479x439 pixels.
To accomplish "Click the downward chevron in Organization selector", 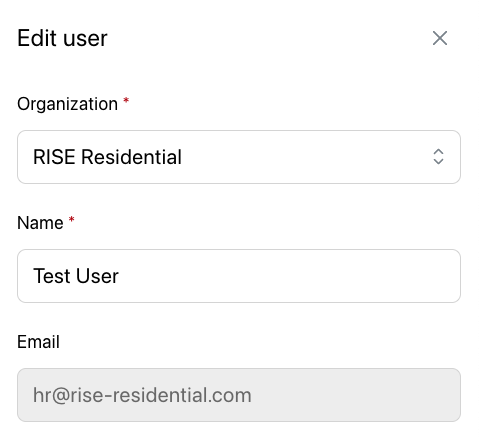I will point(438,162).
